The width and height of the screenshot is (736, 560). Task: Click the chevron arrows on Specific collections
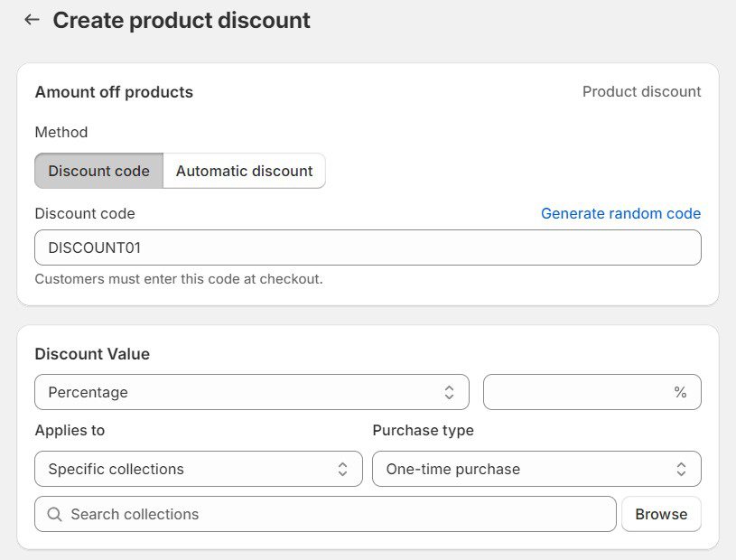tap(343, 469)
